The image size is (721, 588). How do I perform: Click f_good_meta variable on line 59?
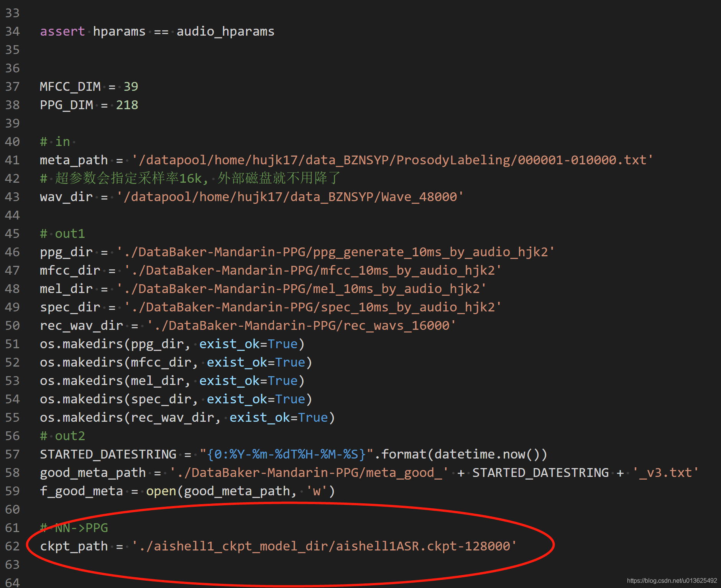coord(81,491)
